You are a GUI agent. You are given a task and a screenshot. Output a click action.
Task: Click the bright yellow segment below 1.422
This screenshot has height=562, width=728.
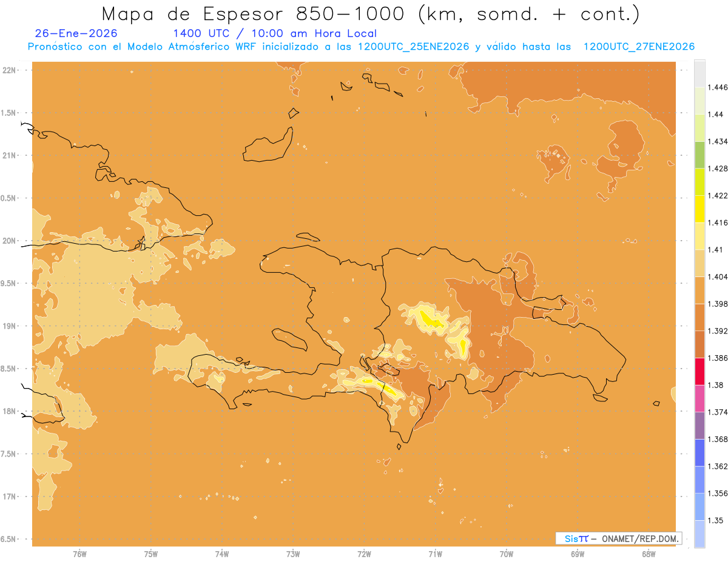click(699, 209)
